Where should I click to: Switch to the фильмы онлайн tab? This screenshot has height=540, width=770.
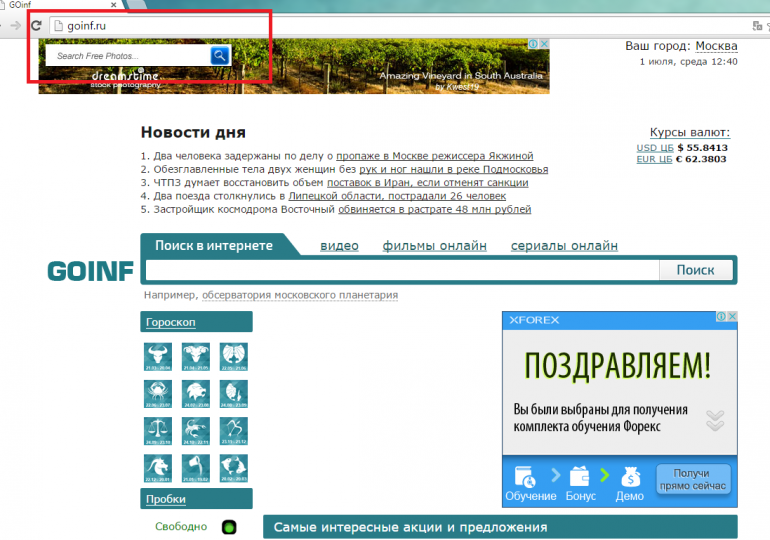(434, 246)
